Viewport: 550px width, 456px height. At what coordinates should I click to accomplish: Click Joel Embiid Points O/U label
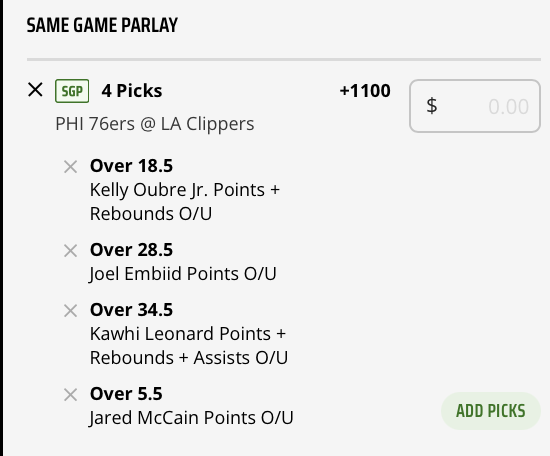(183, 274)
